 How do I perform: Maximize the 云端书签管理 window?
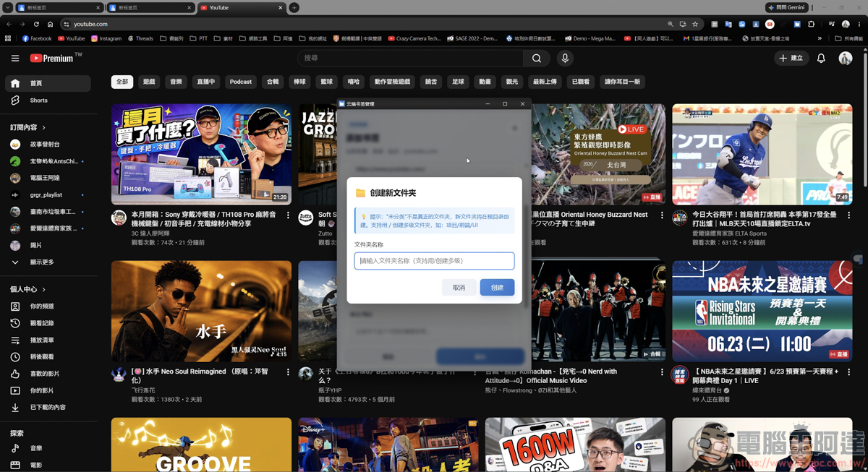point(505,104)
